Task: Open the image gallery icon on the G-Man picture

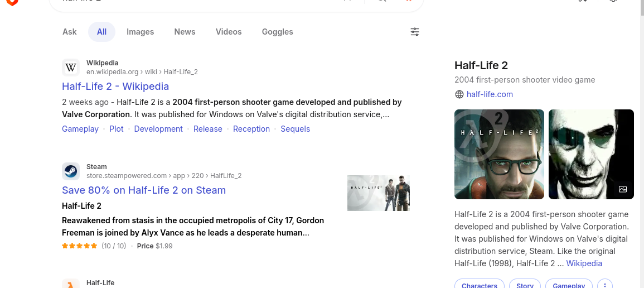Action: (623, 189)
